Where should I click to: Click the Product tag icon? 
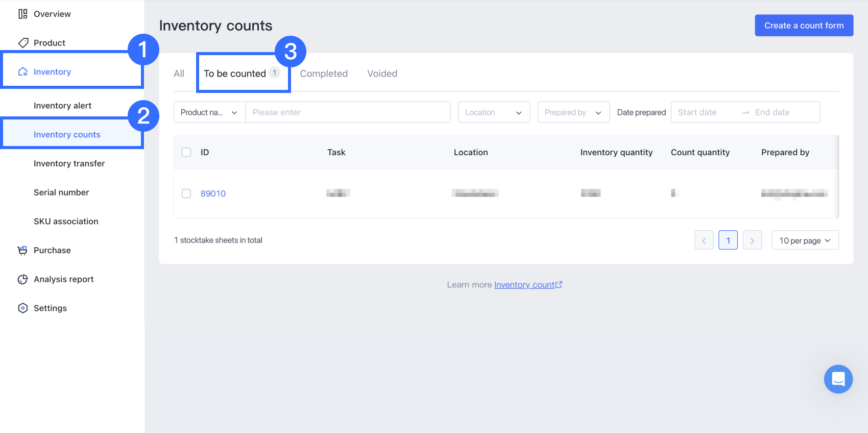tap(23, 43)
